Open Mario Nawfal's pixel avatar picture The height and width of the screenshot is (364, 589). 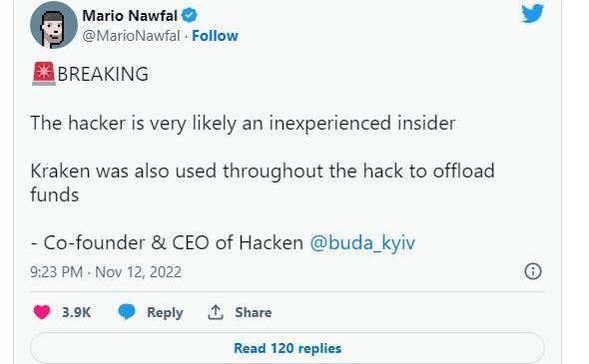54,25
